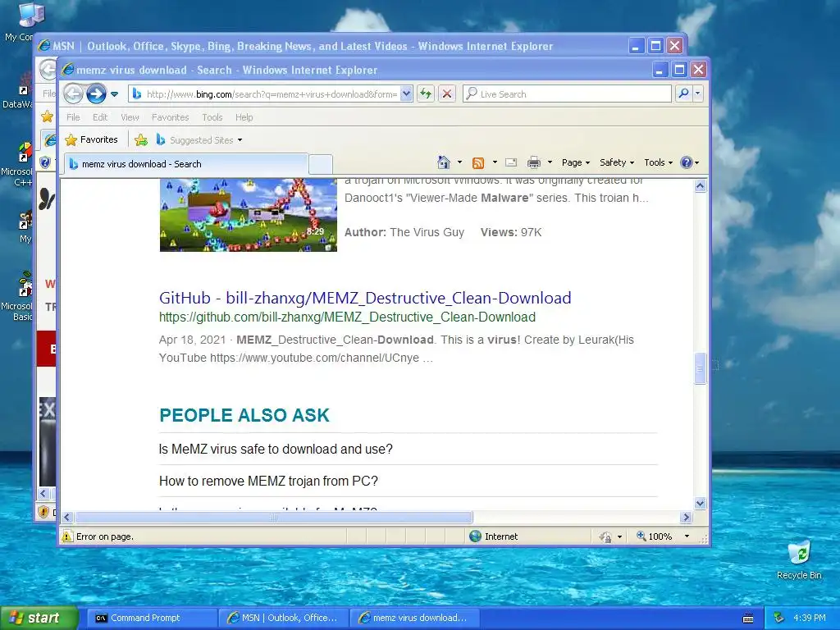Open the search provider dropdown arrow
840x630 pixels.
coord(697,94)
